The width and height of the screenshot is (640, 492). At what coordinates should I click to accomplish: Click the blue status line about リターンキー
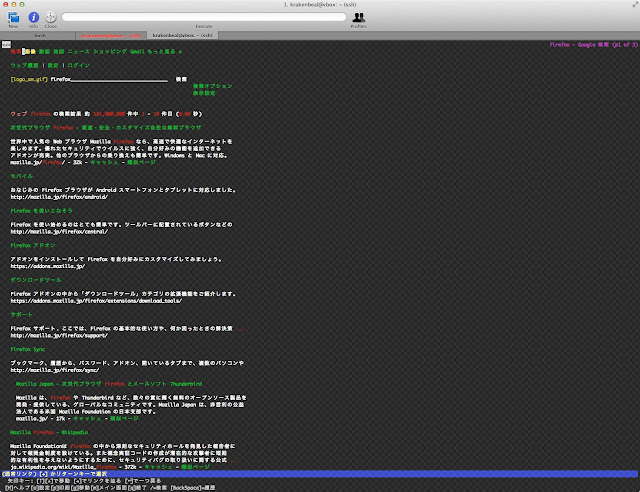(x=320, y=474)
